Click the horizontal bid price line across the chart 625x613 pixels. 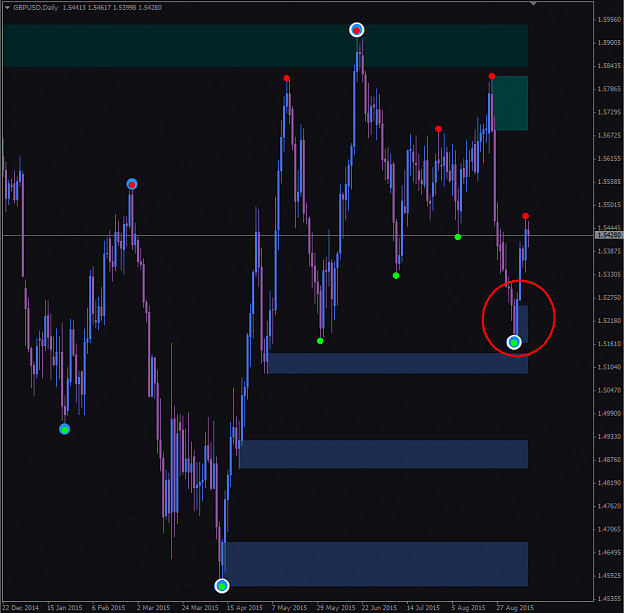pyautogui.click(x=298, y=236)
